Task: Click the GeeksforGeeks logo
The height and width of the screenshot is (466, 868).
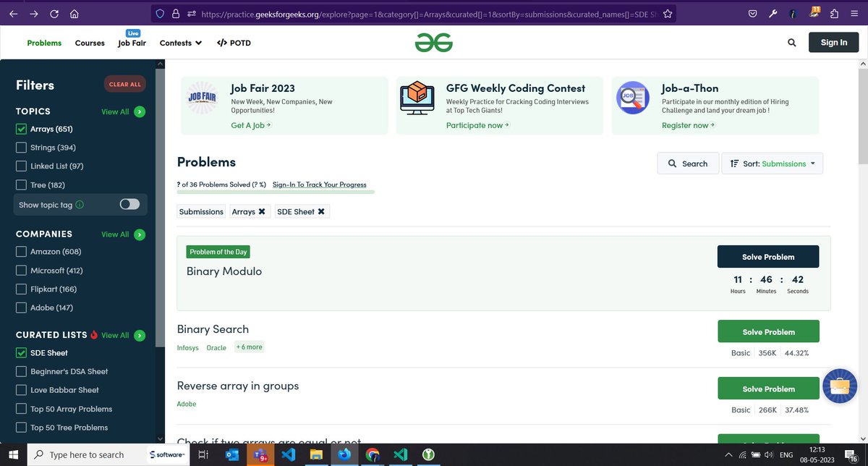Action: pos(434,43)
